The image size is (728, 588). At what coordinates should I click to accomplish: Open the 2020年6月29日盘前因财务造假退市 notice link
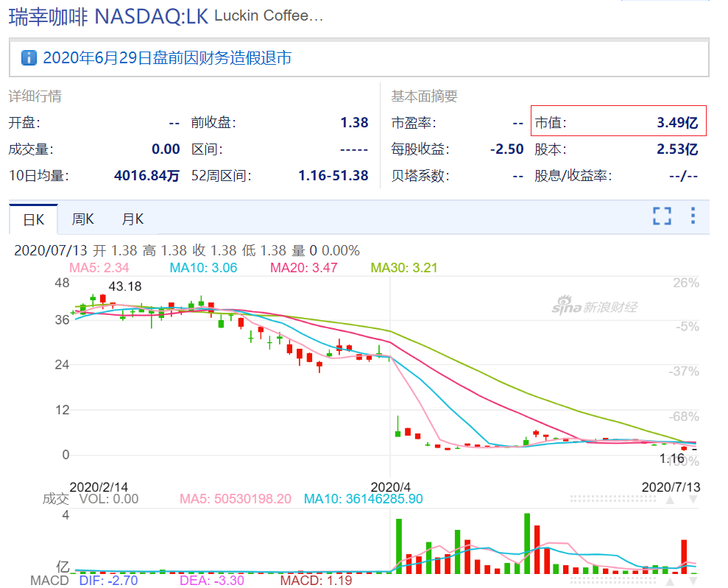tap(167, 58)
